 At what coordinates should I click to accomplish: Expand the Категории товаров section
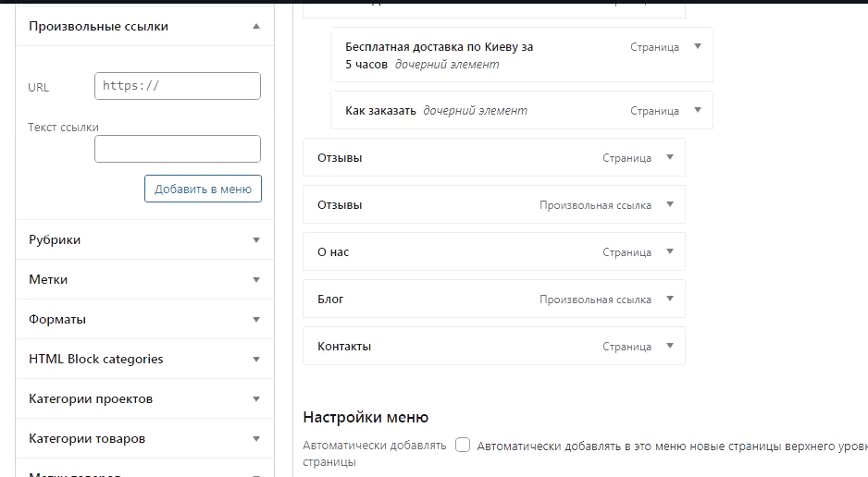click(256, 439)
